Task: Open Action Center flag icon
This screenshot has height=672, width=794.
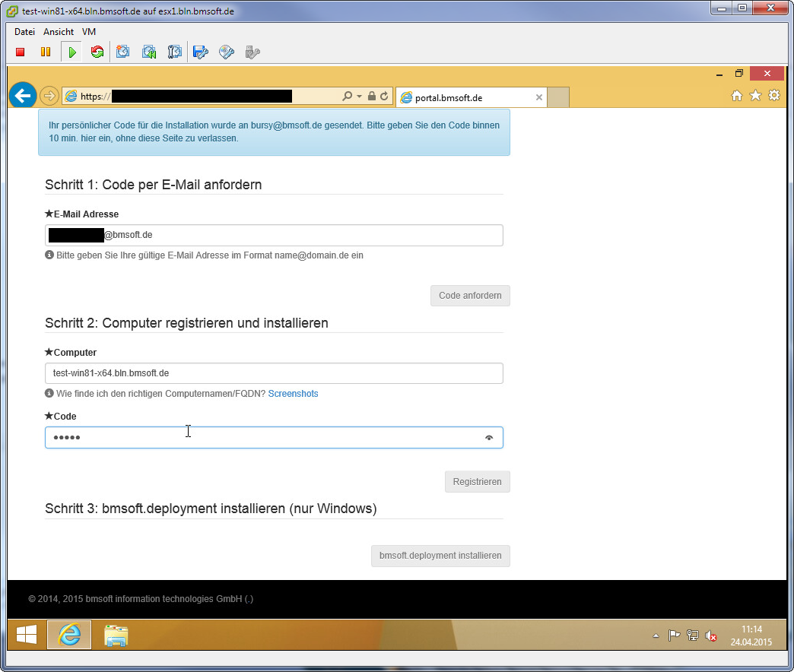Action: coord(674,636)
